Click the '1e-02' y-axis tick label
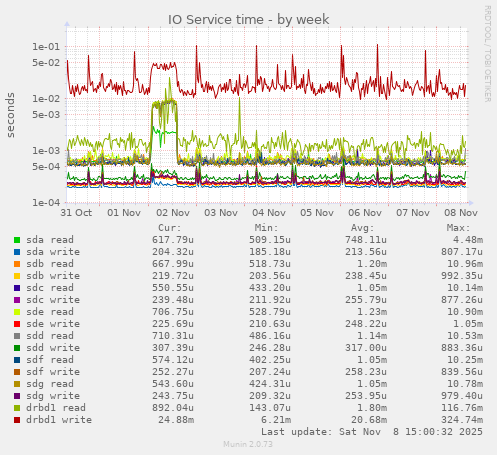This screenshot has height=455, width=497. pos(46,99)
